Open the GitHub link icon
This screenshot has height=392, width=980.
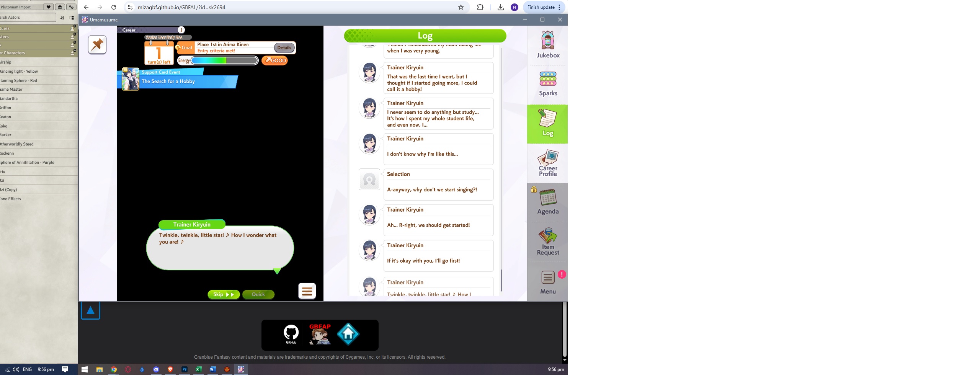[x=291, y=334]
